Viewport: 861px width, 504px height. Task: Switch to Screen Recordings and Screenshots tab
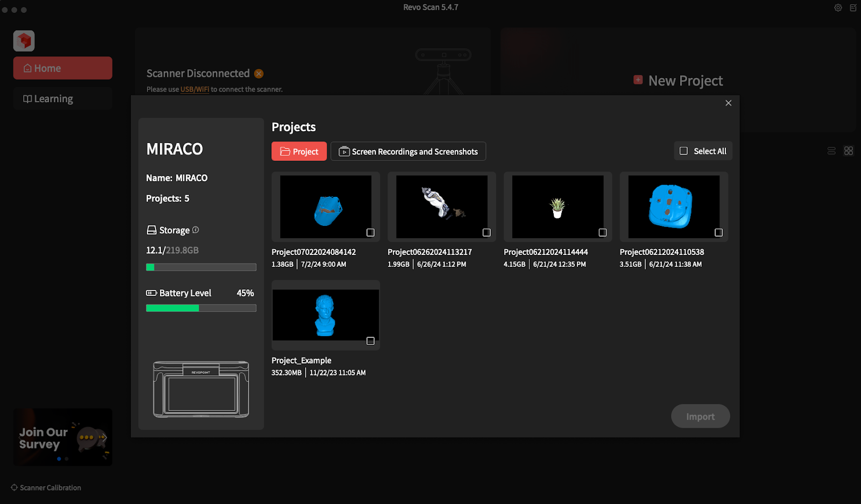408,152
